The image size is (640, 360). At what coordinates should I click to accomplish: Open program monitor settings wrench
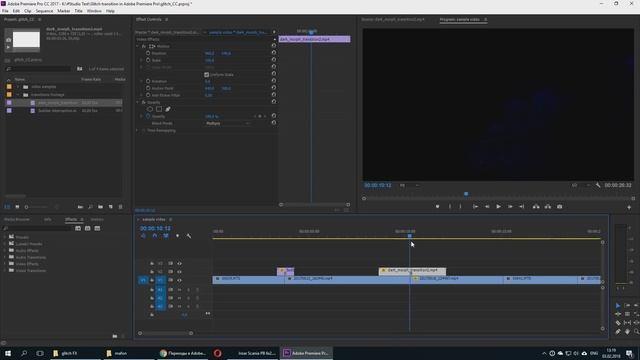click(598, 185)
